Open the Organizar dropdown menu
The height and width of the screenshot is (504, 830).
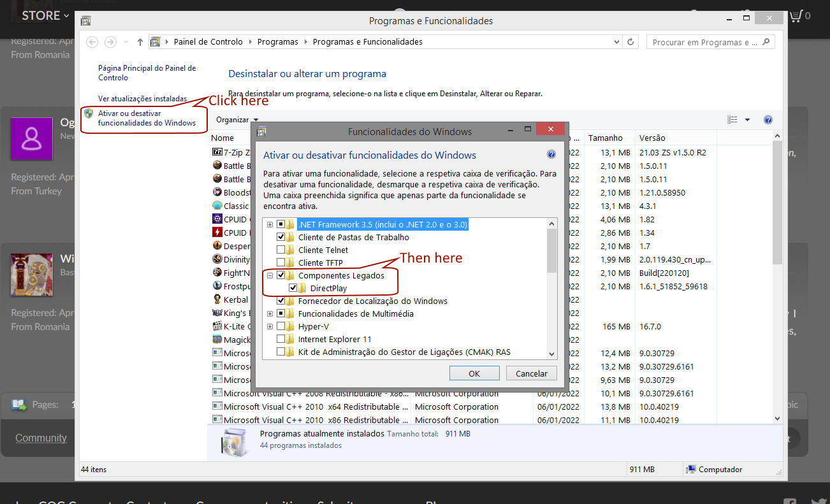tap(237, 120)
